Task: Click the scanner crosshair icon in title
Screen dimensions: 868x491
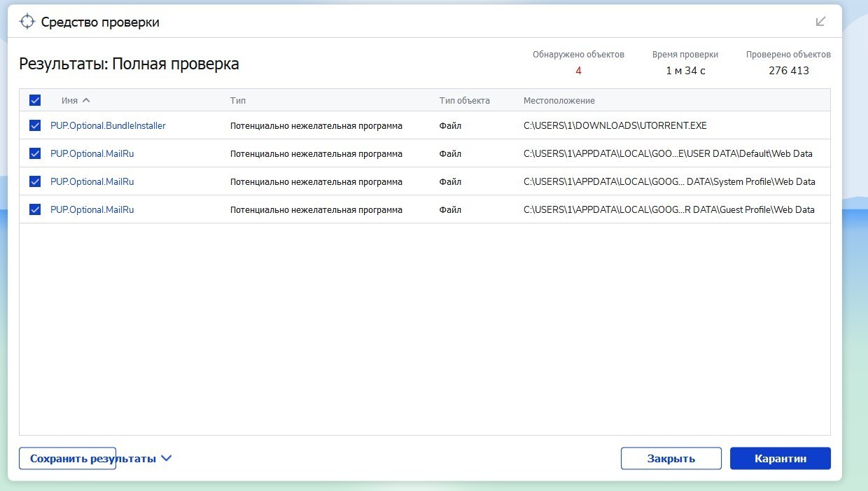Action: click(27, 22)
